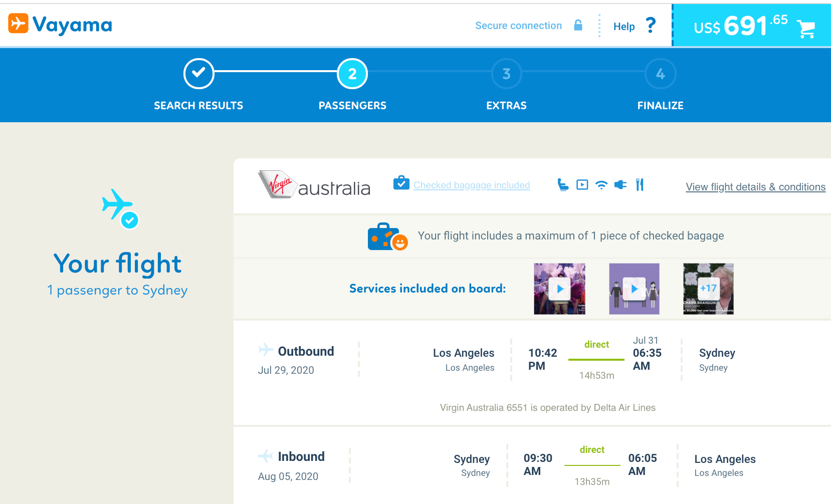The width and height of the screenshot is (831, 504).
Task: Open View flight details & conditions
Action: click(755, 187)
